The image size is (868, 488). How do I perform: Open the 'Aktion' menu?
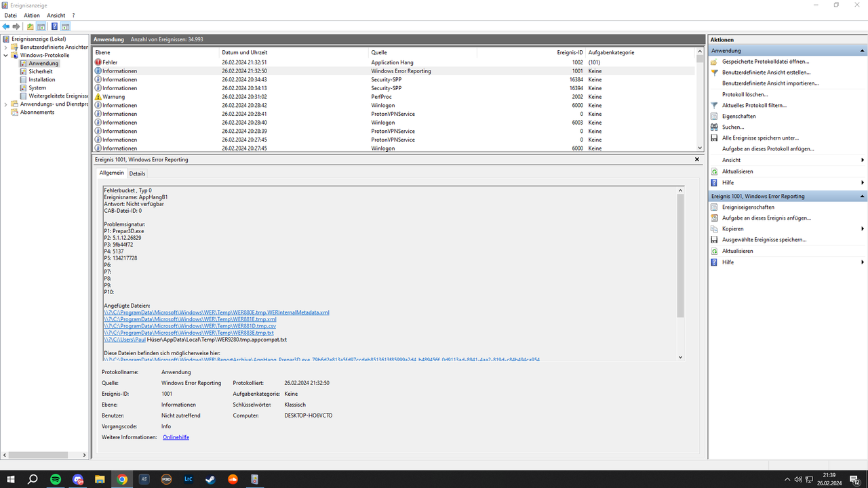(32, 15)
